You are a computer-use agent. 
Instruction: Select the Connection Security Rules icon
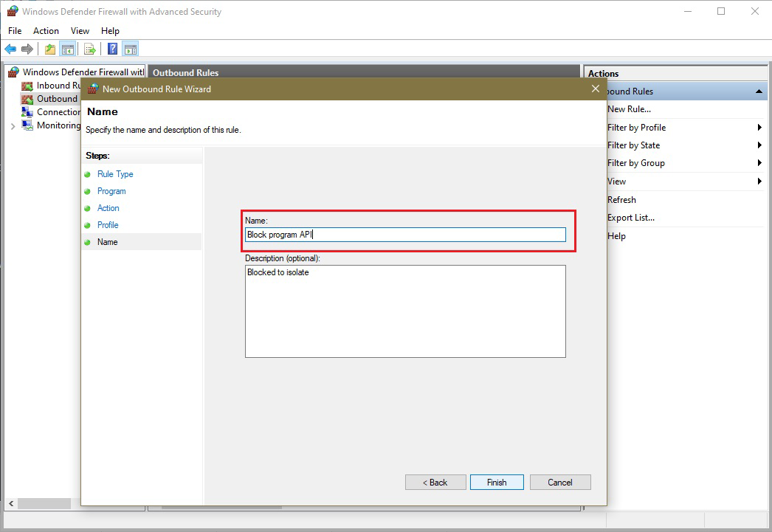(x=27, y=112)
